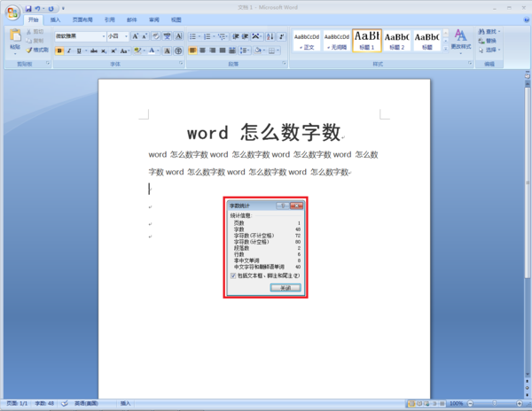Apply distributed alignment
The width and height of the screenshot is (532, 411).
tap(232, 50)
